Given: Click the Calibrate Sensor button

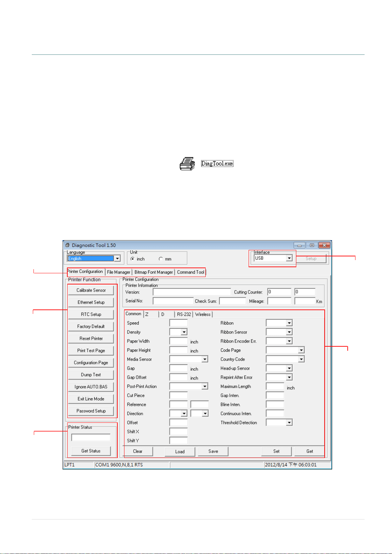Looking at the screenshot, I should [x=91, y=290].
